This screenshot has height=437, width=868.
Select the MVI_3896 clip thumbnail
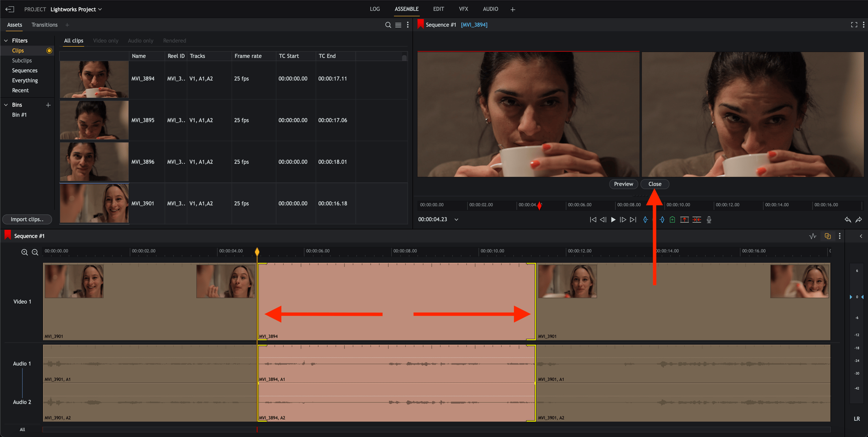point(94,162)
